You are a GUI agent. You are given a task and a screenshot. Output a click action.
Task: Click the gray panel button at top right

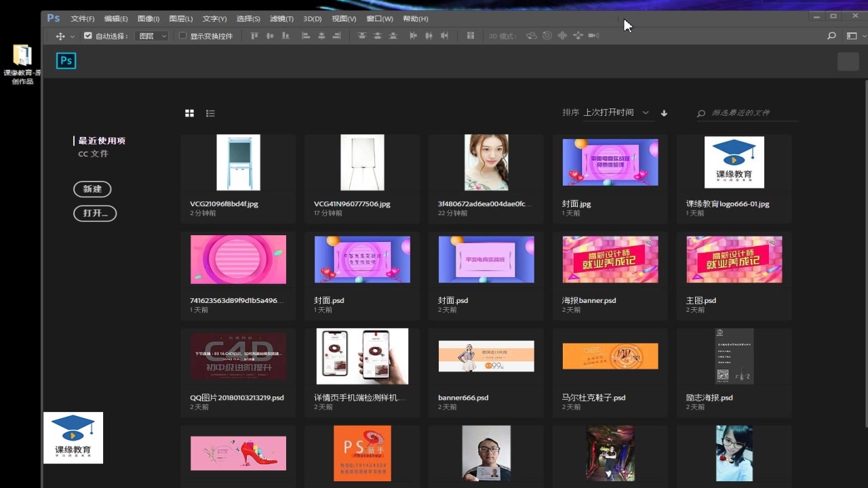[848, 61]
